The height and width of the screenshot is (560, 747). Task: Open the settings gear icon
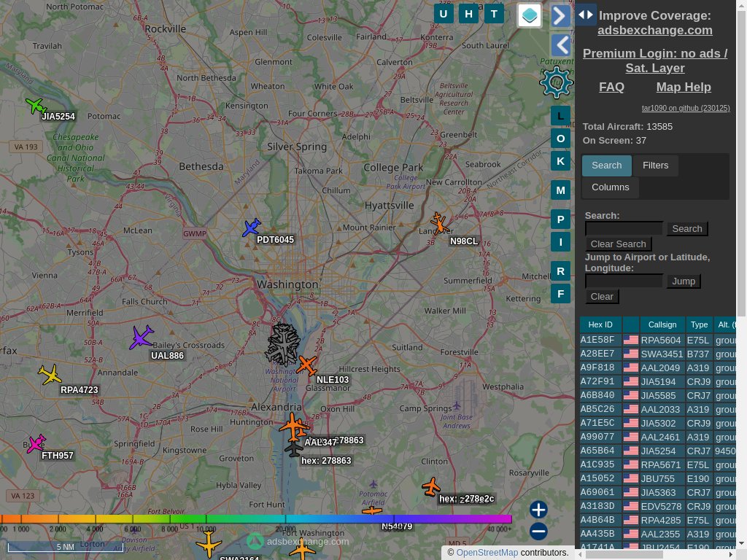[556, 82]
